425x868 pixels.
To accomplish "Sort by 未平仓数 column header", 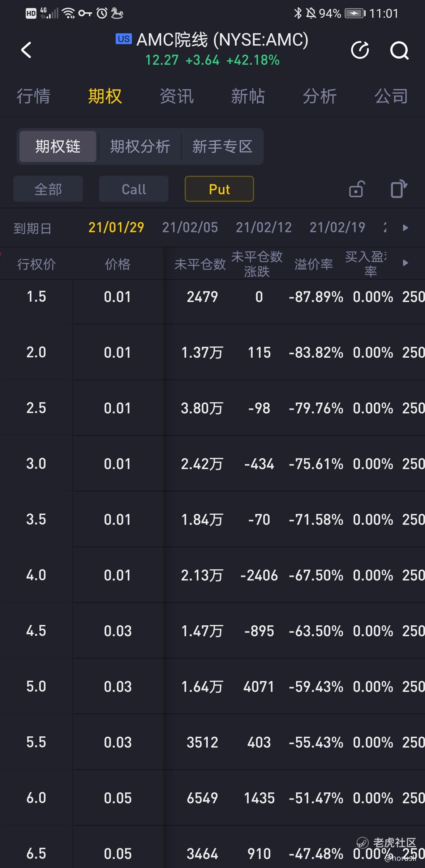I will [200, 264].
